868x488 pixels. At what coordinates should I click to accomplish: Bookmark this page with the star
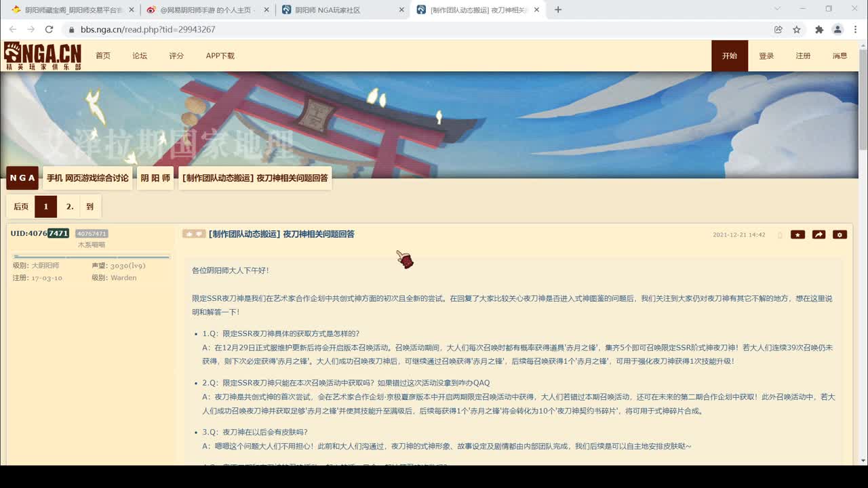click(x=797, y=30)
